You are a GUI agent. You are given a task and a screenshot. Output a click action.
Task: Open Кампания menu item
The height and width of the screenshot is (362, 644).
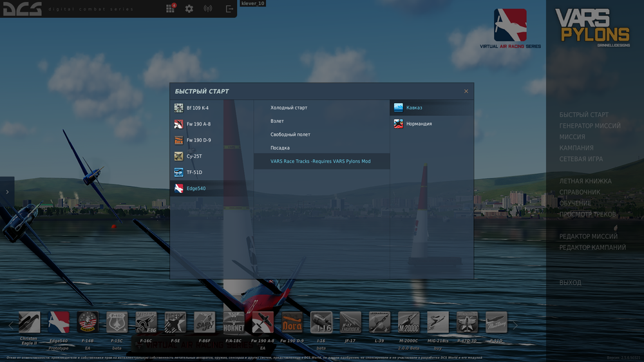click(x=576, y=148)
